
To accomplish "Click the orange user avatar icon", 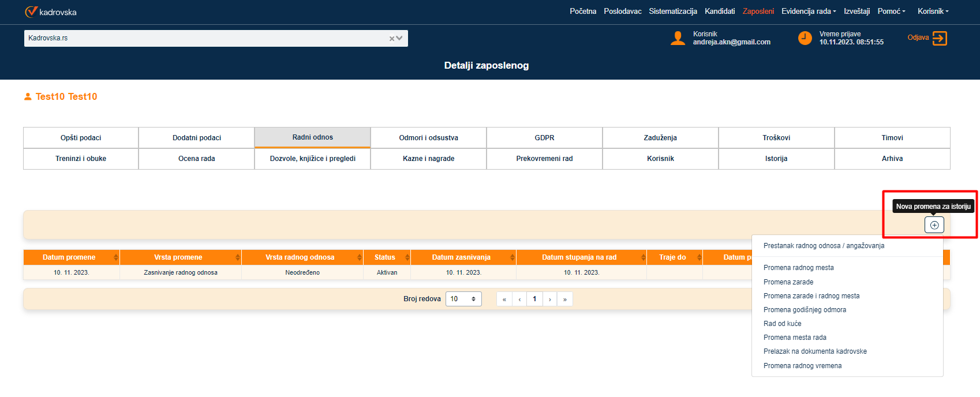I will [678, 38].
